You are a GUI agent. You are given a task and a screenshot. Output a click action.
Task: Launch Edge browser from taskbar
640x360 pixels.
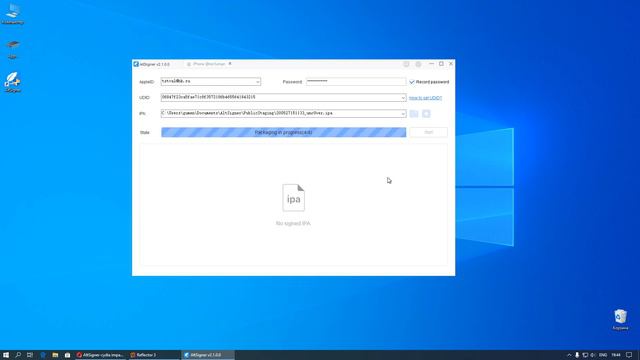42,355
